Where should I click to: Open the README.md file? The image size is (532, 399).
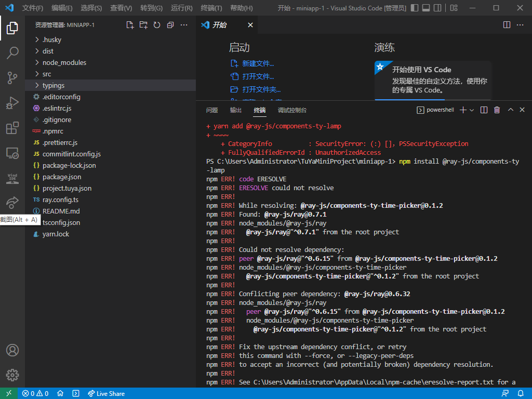tap(110, 211)
